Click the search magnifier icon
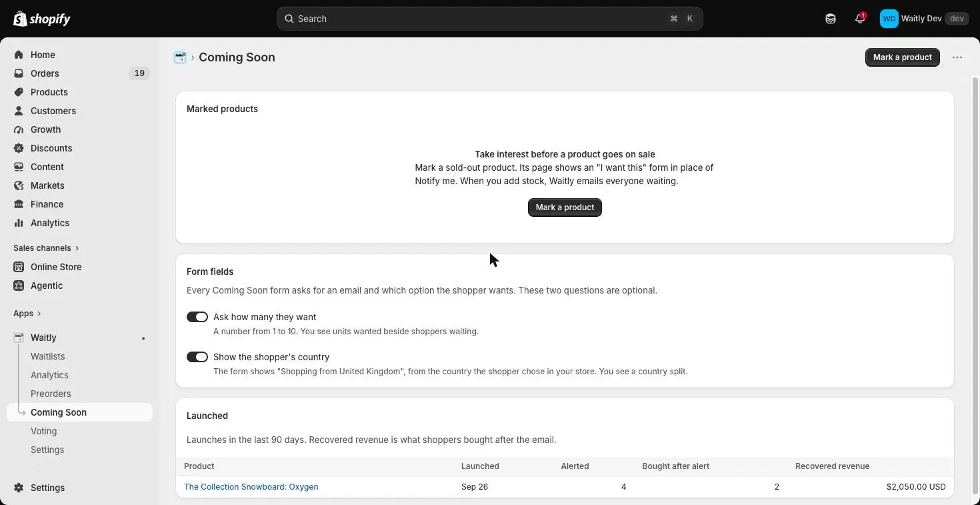 click(x=289, y=19)
